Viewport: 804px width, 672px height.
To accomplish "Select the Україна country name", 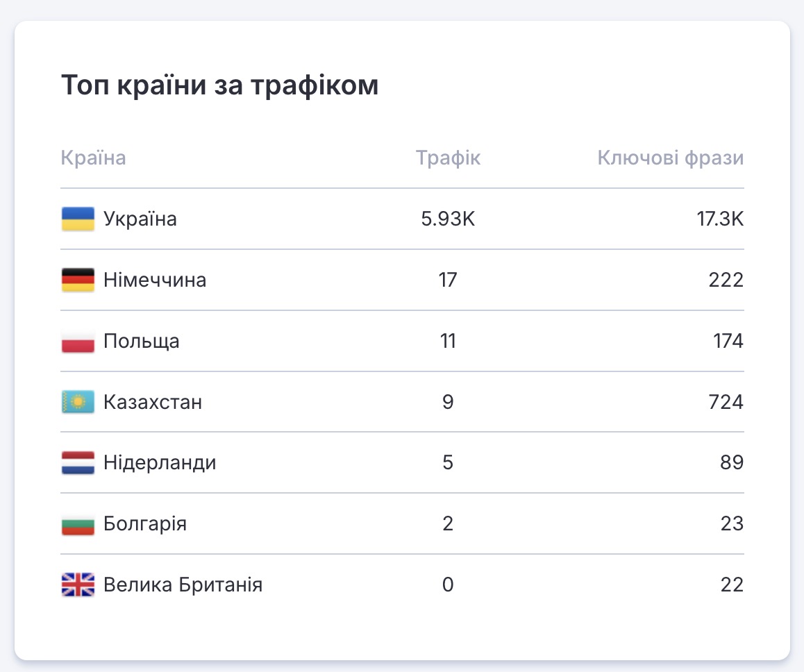I will 140,219.
